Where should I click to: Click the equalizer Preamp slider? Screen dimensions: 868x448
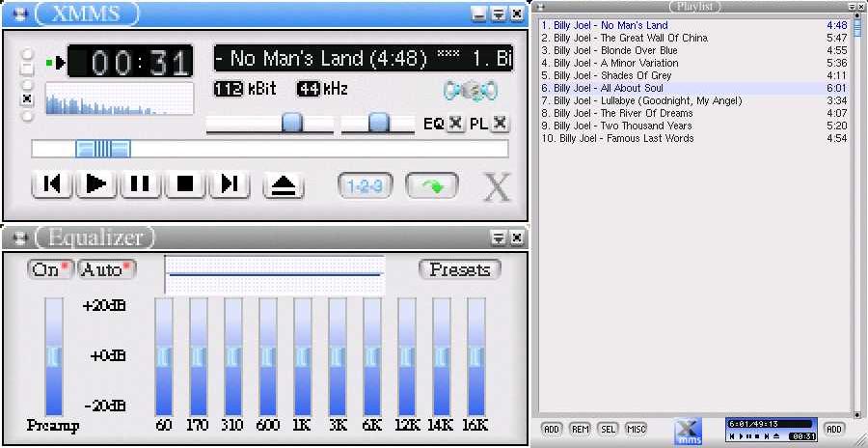[54, 356]
